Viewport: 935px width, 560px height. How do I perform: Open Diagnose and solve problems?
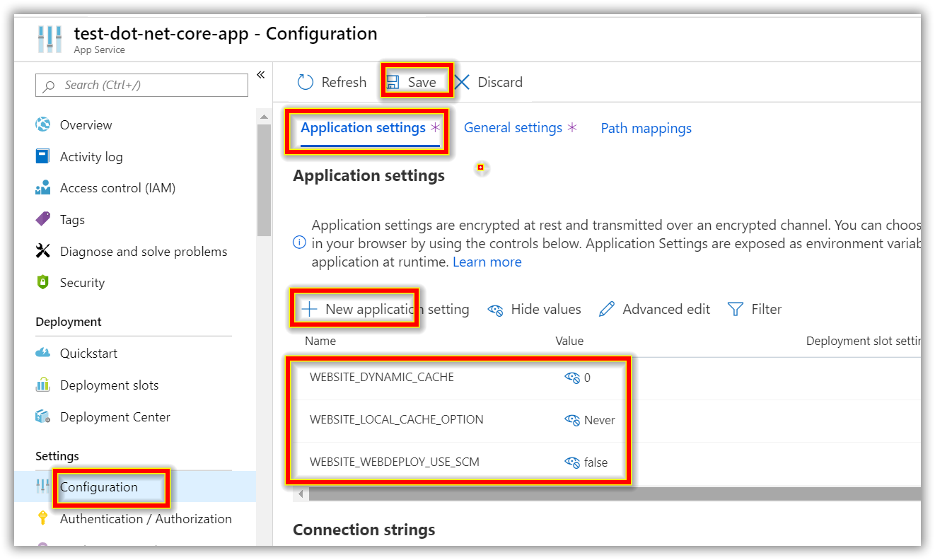143,252
